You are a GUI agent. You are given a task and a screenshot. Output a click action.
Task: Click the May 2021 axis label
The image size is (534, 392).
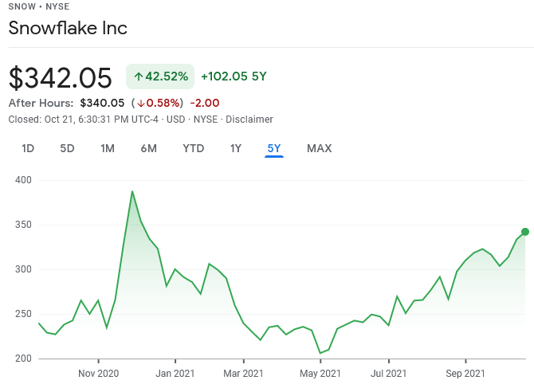point(320,374)
